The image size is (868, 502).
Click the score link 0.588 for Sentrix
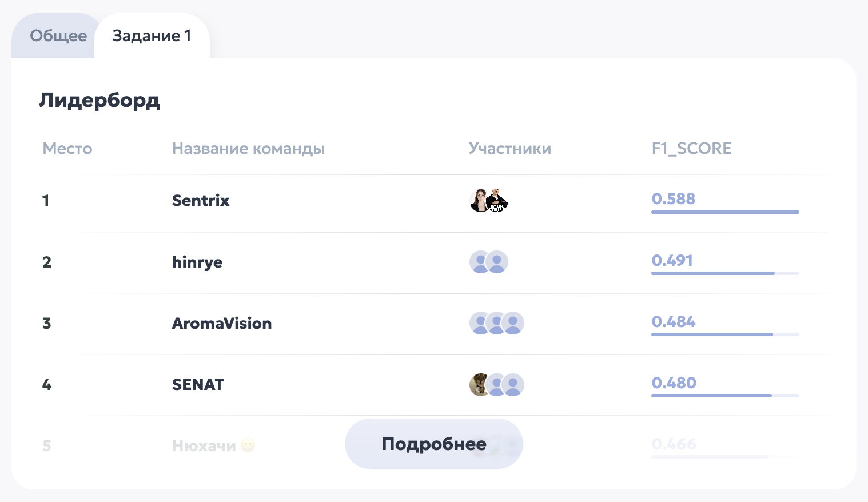point(674,199)
